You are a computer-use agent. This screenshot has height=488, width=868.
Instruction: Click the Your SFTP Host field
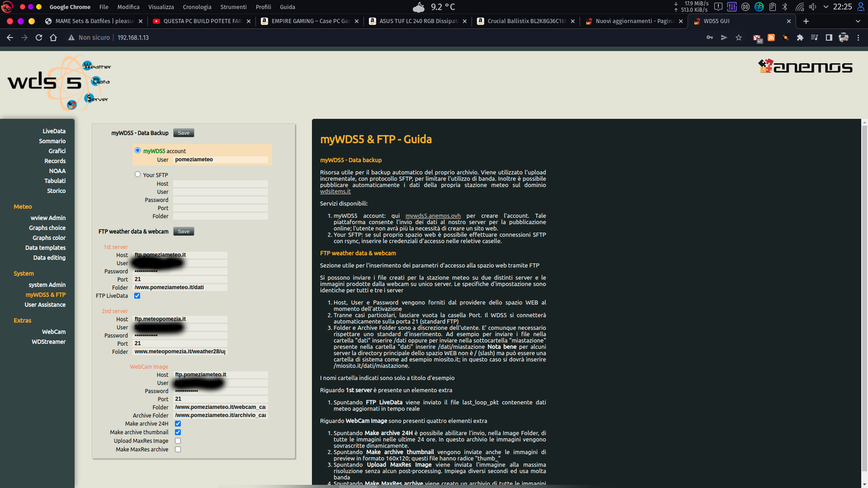point(220,184)
